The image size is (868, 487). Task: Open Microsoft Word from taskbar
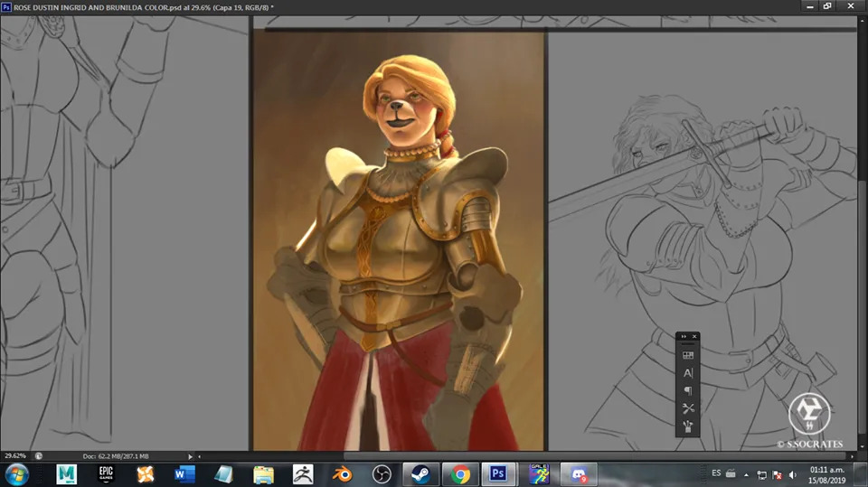[x=184, y=474]
